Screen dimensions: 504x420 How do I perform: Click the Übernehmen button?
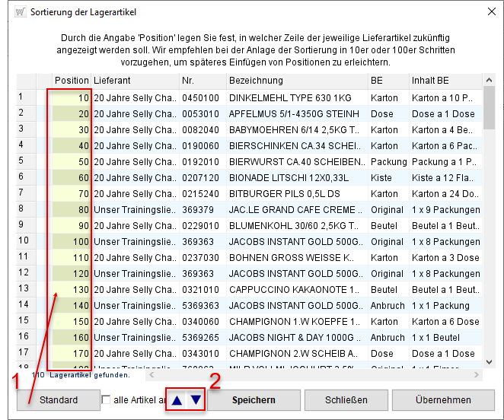(x=443, y=400)
